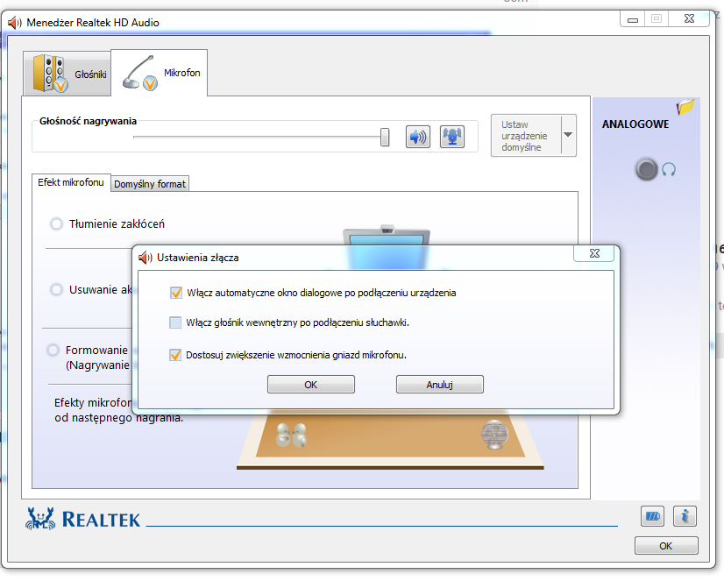
Task: Click the recording volume slider handle
Action: pos(385,137)
